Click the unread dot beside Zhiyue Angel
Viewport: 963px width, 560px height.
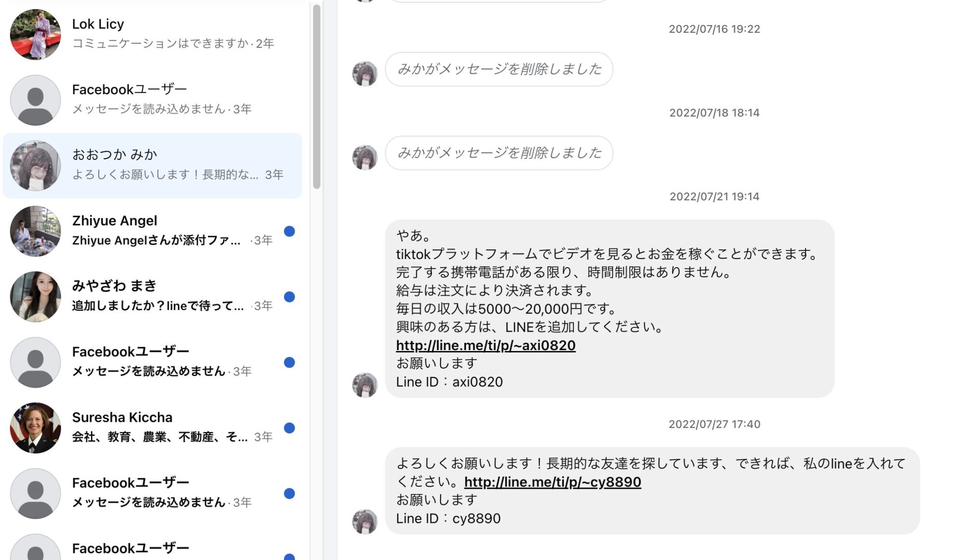pos(289,232)
